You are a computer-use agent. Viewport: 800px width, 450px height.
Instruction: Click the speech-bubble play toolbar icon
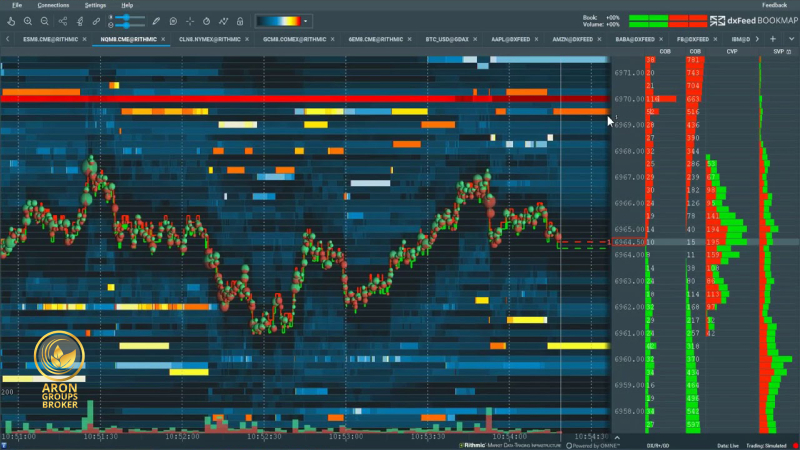pos(173,21)
